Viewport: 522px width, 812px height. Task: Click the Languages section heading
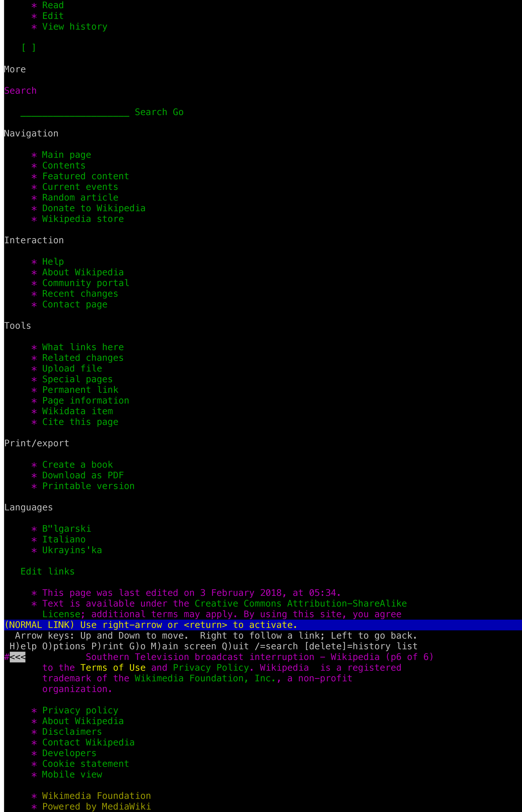click(x=29, y=507)
